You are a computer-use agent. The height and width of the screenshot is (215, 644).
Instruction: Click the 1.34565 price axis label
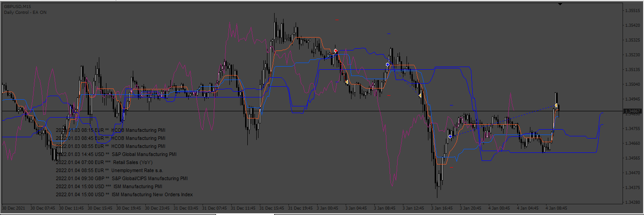633,158
